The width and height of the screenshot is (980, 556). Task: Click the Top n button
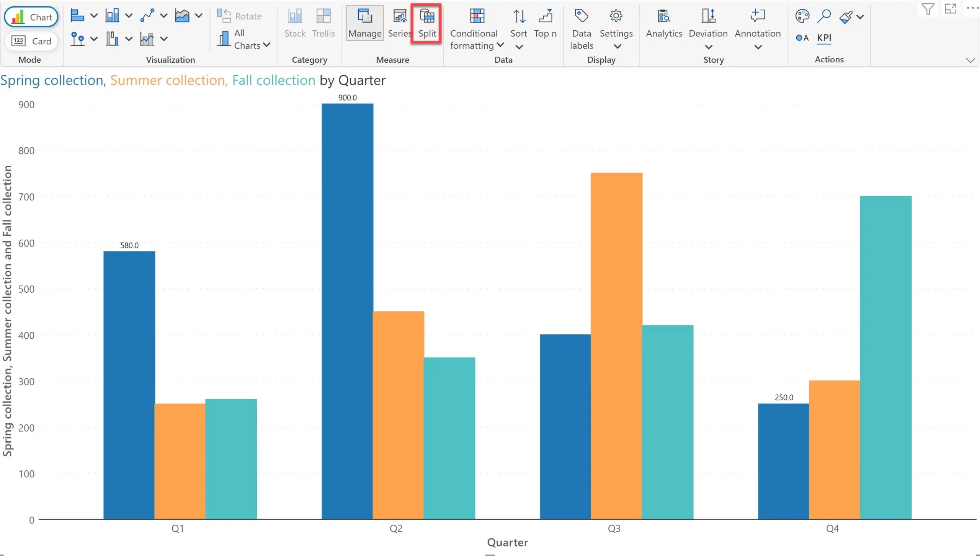point(545,24)
